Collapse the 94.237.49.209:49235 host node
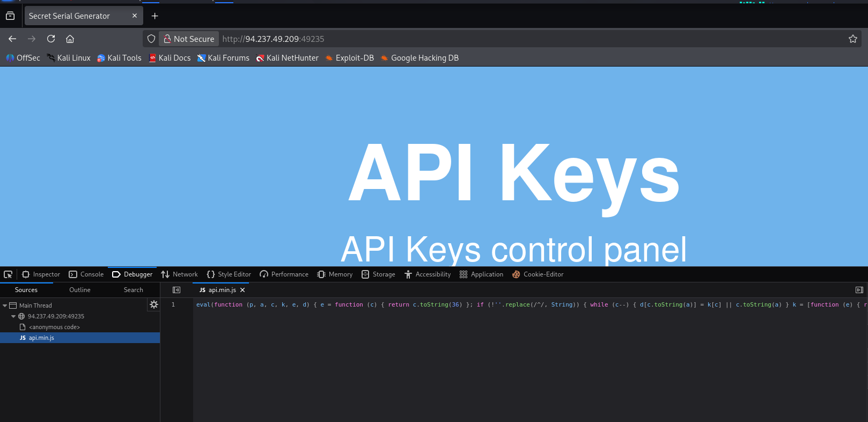868x422 pixels. (x=13, y=316)
